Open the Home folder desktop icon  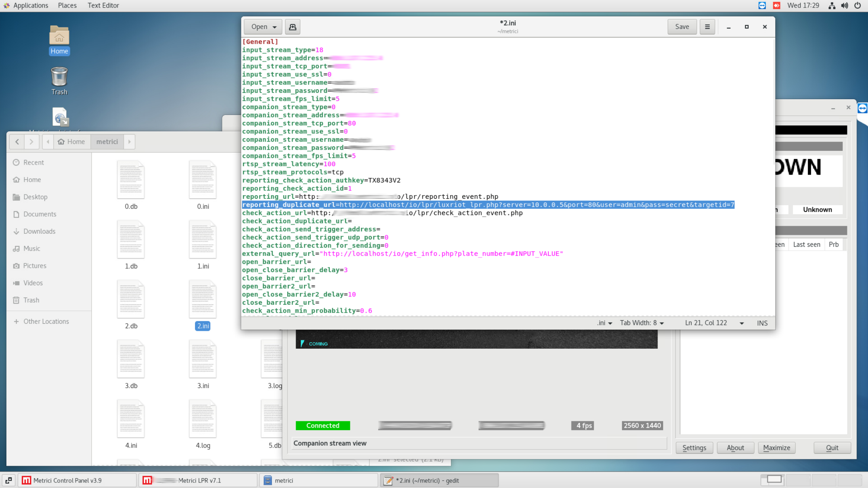(59, 40)
